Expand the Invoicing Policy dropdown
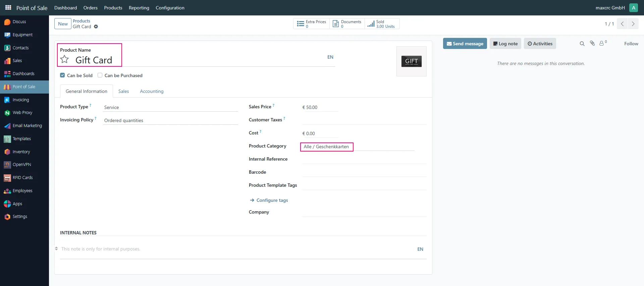Viewport: 644px width, 286px height. coord(170,120)
